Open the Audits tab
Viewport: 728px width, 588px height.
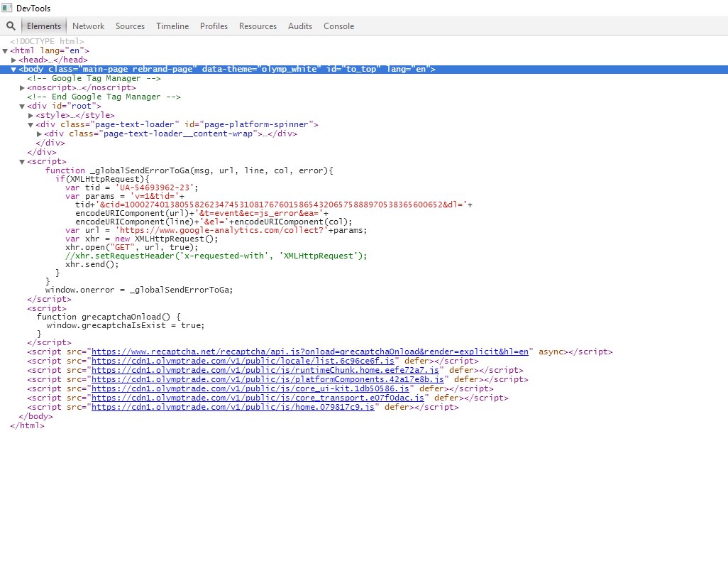[x=300, y=26]
